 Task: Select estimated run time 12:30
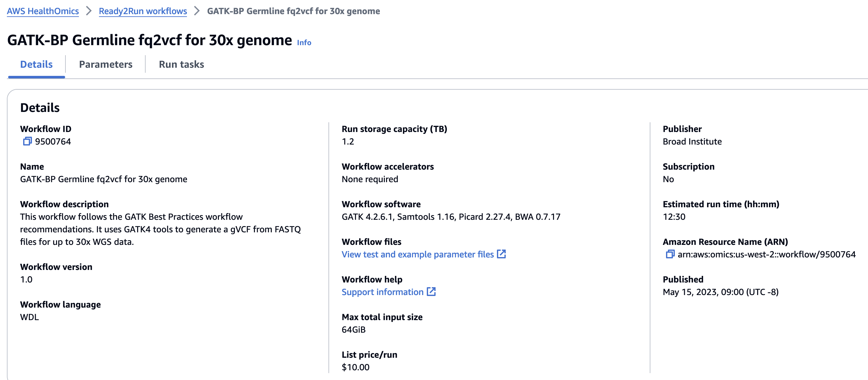tap(674, 217)
